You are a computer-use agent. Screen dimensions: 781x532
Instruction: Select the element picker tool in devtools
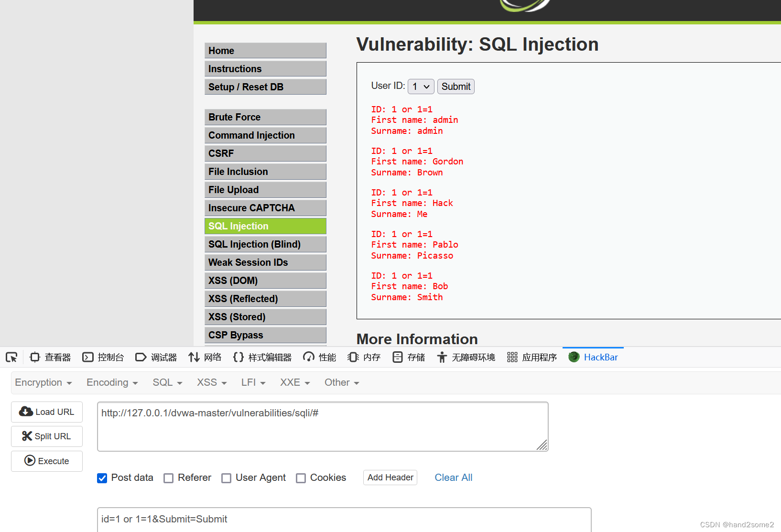pyautogui.click(x=11, y=357)
